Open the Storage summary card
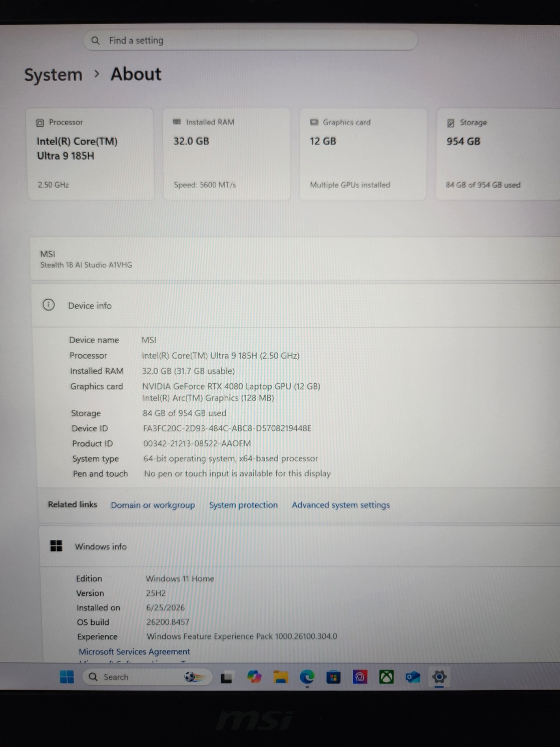Viewport: 560px width, 747px height. click(498, 154)
